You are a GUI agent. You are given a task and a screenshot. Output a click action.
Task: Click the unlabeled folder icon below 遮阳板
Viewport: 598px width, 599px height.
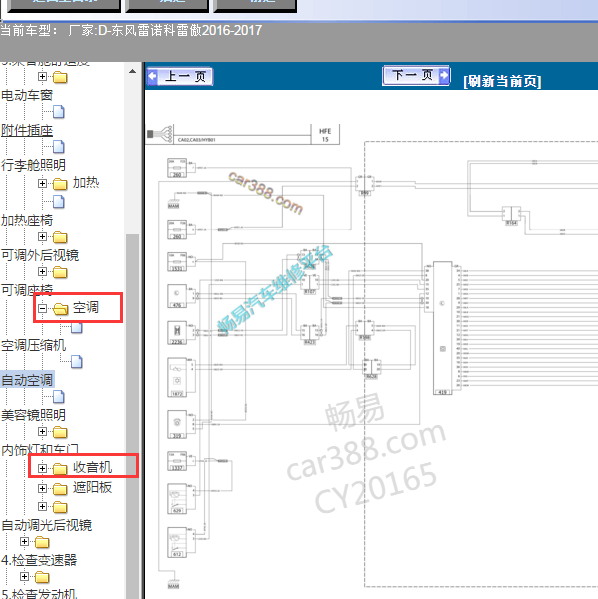point(60,507)
